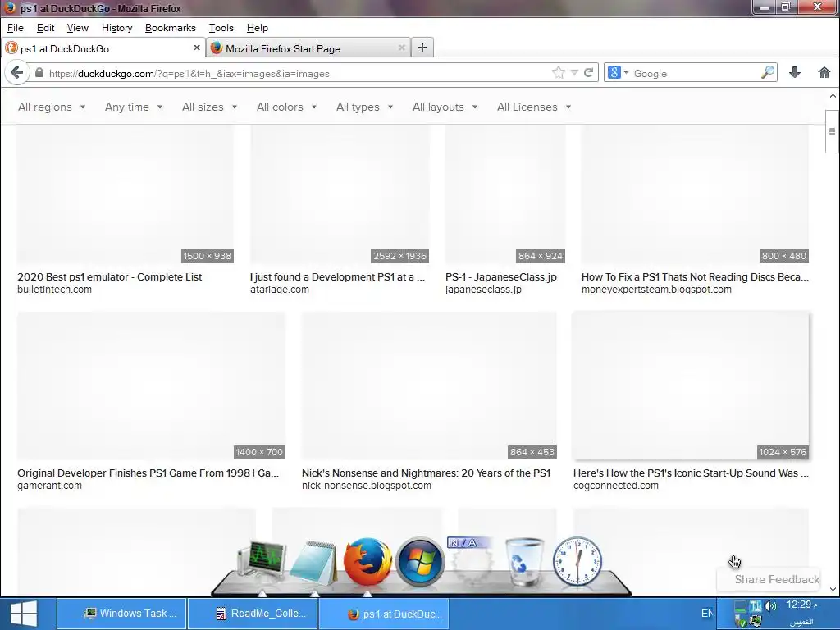Close the Mozilla Firefox Start Page tab
The height and width of the screenshot is (630, 840).
[402, 48]
